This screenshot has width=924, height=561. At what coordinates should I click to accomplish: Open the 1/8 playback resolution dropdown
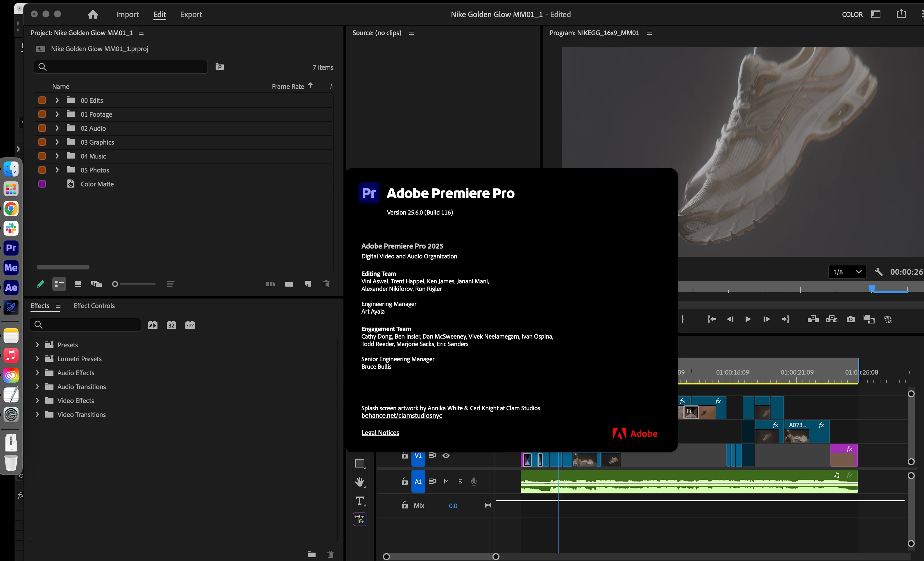point(847,272)
